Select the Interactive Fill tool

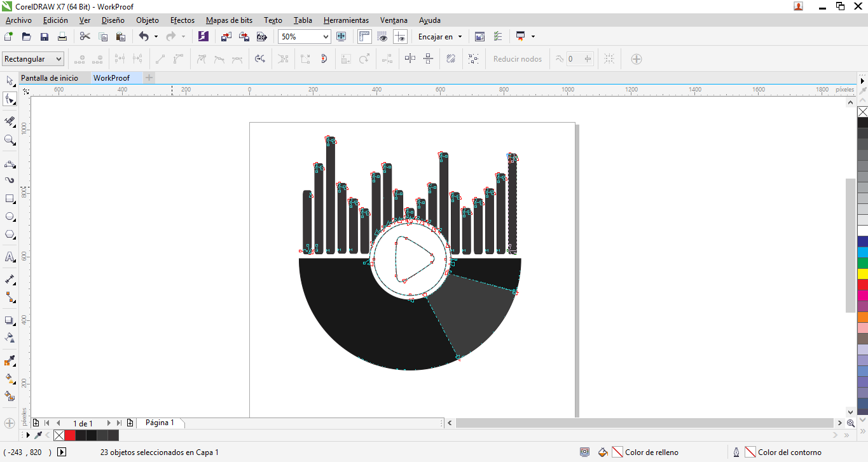[x=10, y=379]
